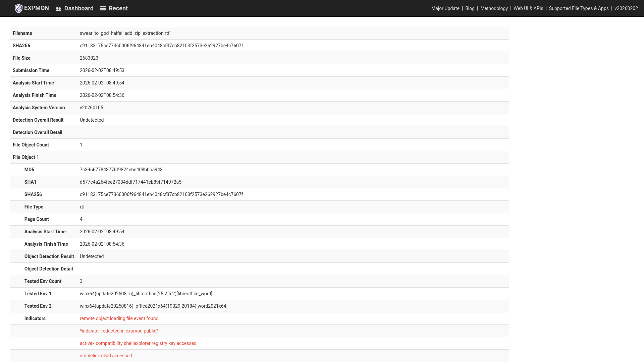Click the Recent list icon
This screenshot has height=362, width=644.
point(103,8)
